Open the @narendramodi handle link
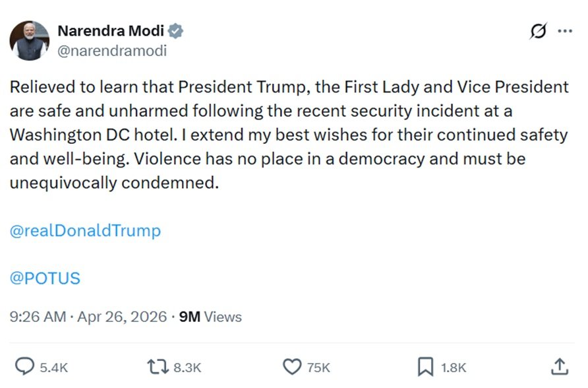 [112, 50]
